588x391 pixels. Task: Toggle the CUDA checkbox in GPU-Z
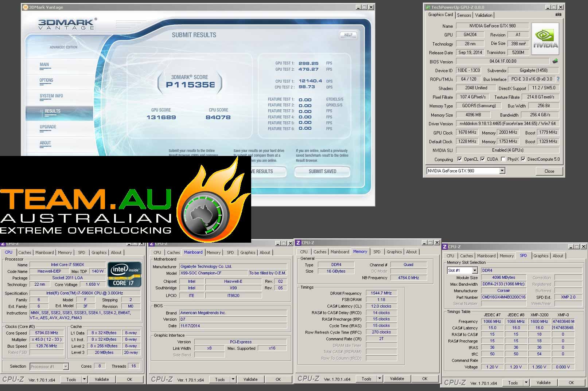click(x=483, y=159)
